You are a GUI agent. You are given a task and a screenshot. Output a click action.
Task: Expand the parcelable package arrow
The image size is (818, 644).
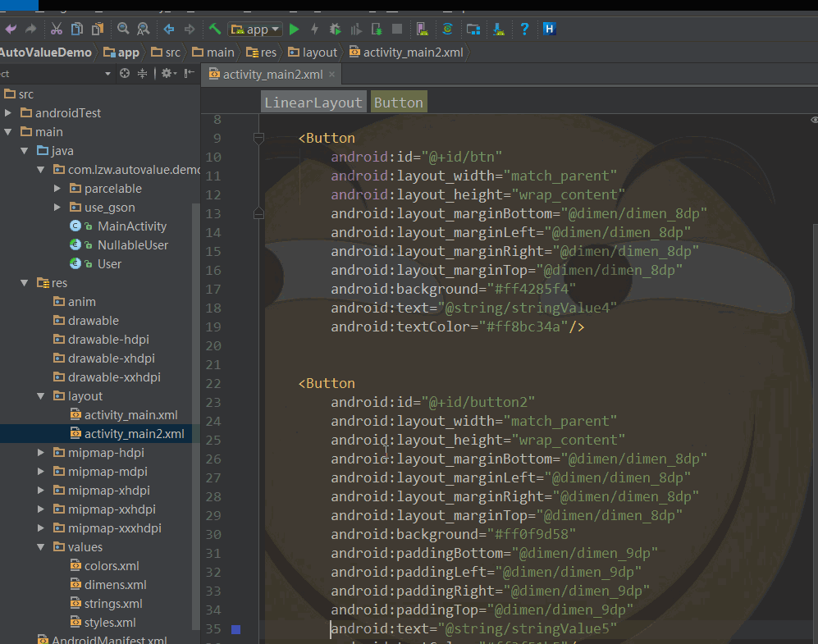click(x=57, y=188)
